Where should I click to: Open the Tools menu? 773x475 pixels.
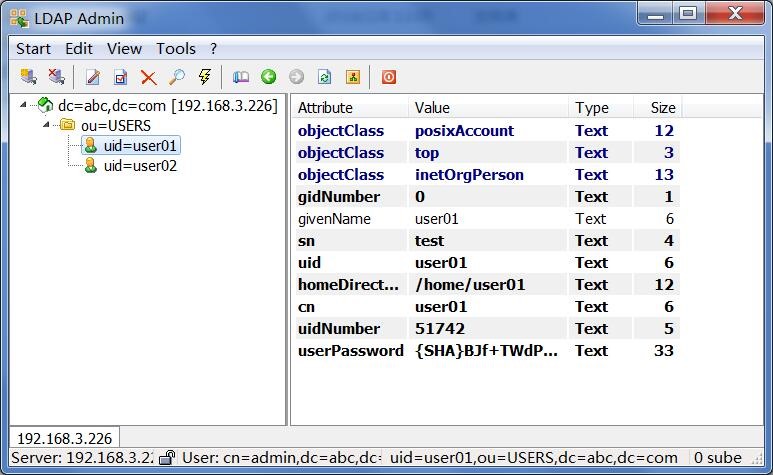(x=176, y=48)
